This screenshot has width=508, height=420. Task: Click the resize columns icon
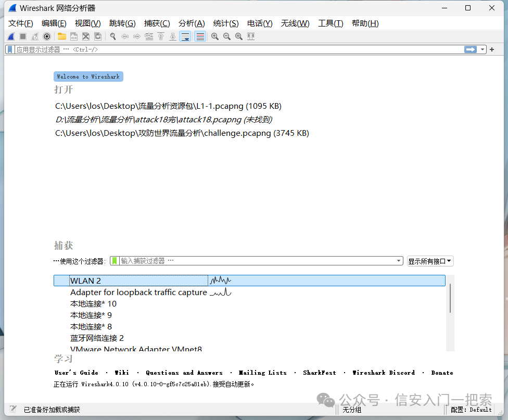click(x=251, y=36)
